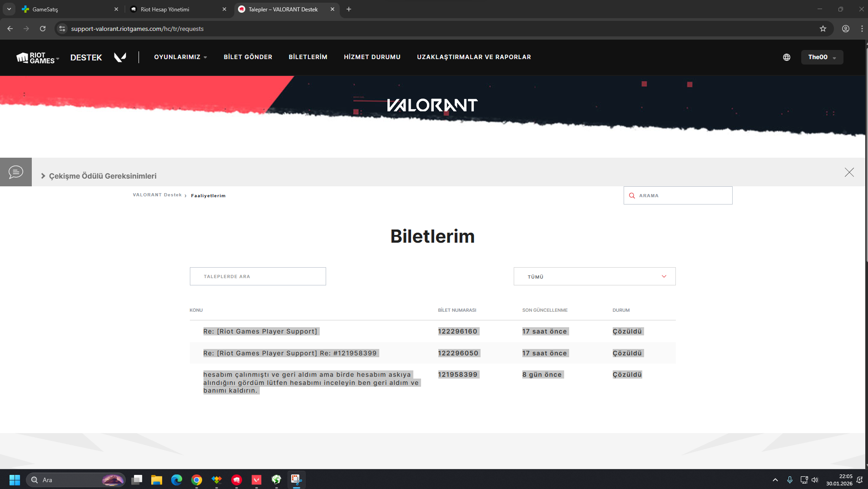Open the volume tray icon
The height and width of the screenshot is (489, 868).
click(815, 480)
